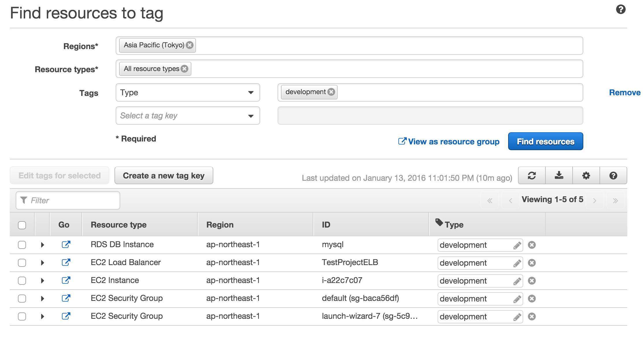Edit the Type tag for TestProjectELB
644x339 pixels.
(517, 263)
